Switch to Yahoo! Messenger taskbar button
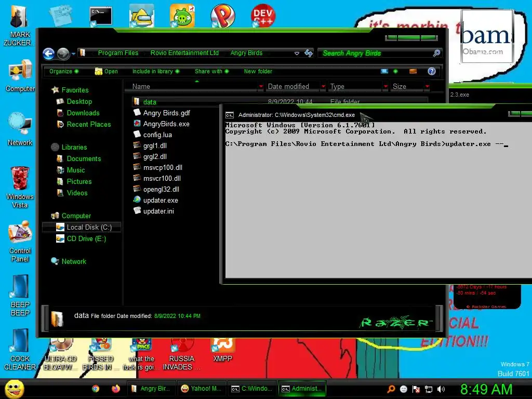 tap(201, 389)
